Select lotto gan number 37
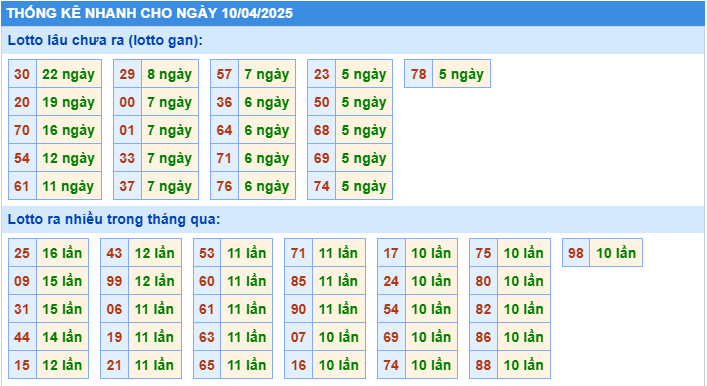707x386 pixels. (x=127, y=186)
